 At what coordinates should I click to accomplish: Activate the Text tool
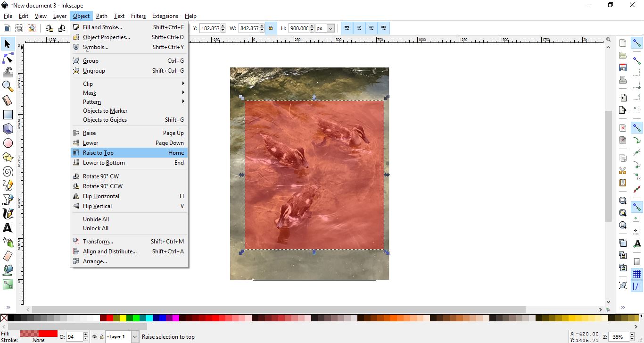tap(8, 227)
